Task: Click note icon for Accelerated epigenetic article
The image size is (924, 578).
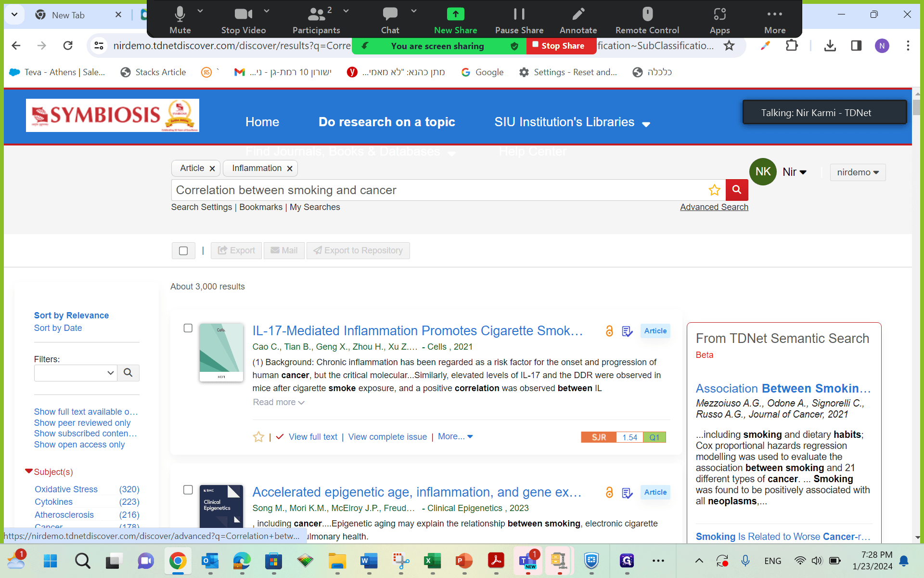Action: 627,493
